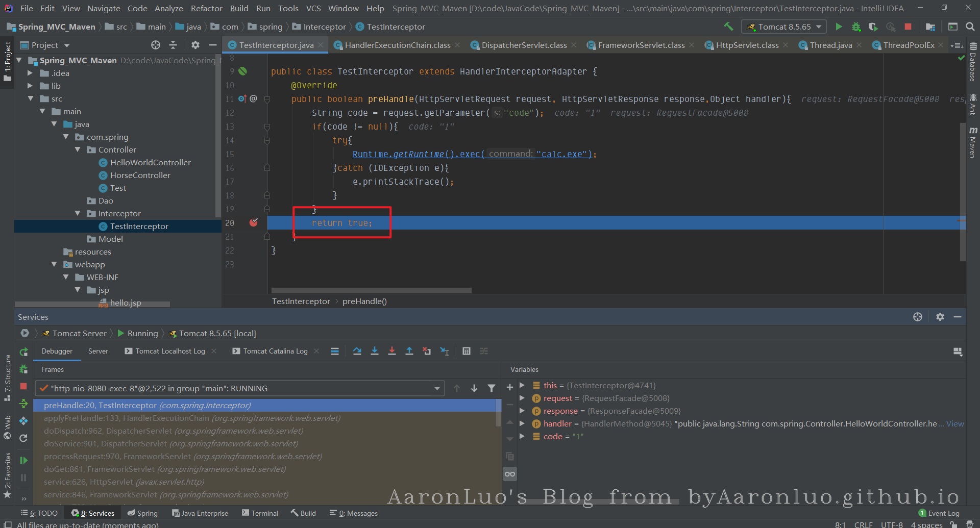Open the Build tool window button
The height and width of the screenshot is (528, 980).
(x=303, y=513)
